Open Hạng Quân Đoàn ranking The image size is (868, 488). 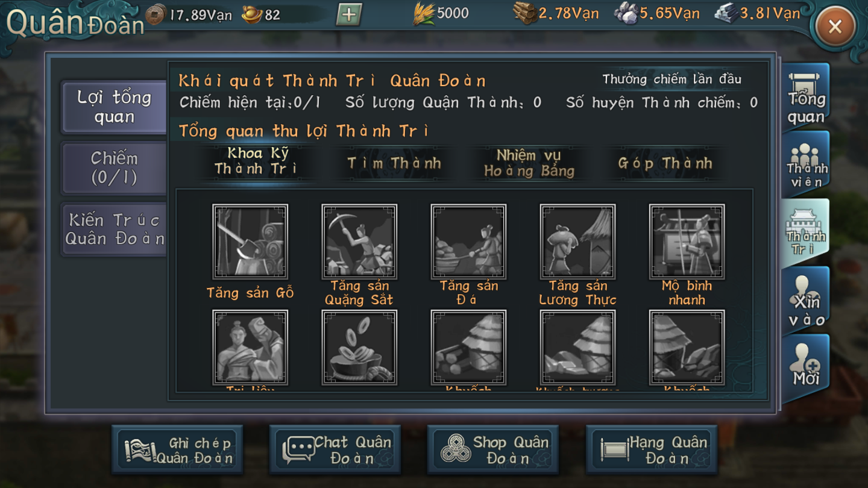[x=652, y=450]
